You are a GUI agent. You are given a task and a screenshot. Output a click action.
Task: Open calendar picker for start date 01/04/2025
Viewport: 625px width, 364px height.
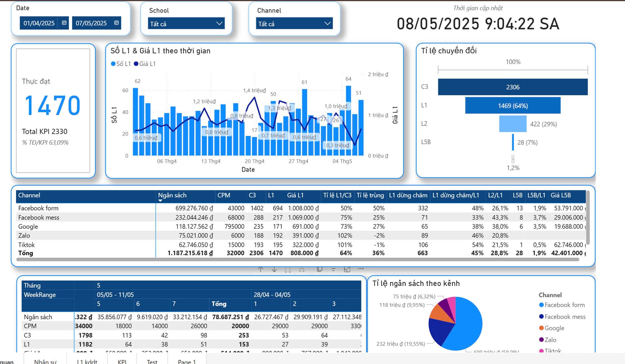click(64, 23)
